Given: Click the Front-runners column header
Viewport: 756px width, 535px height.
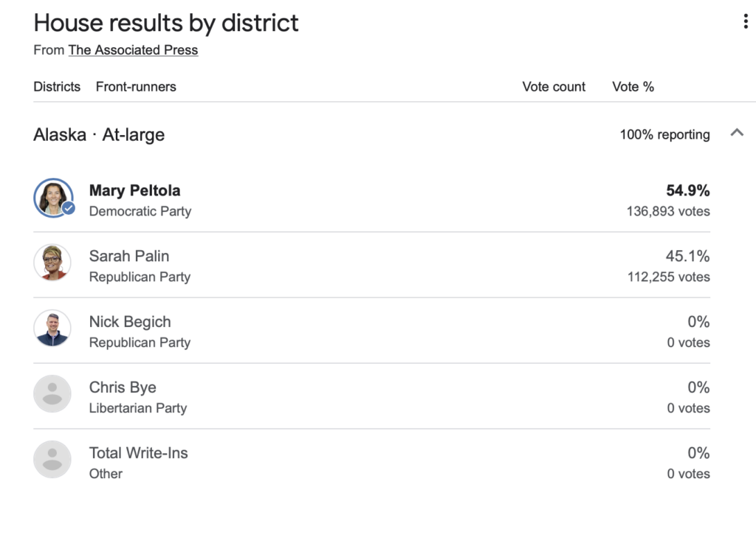Looking at the screenshot, I should click(x=136, y=87).
